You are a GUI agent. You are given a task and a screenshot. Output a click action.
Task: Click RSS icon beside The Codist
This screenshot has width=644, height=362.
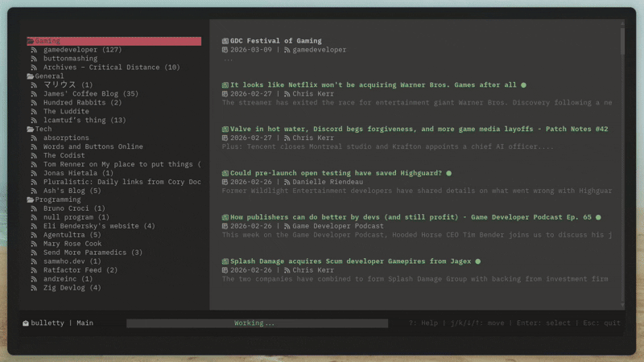point(34,156)
